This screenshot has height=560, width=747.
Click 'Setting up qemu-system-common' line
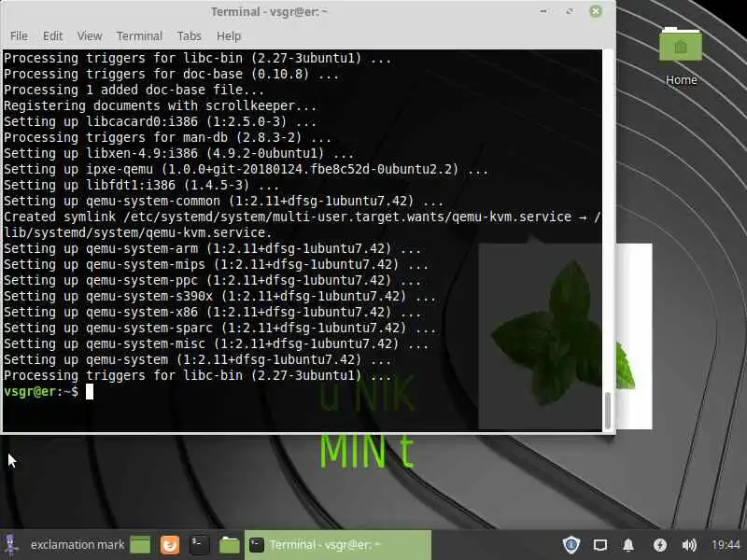click(x=223, y=201)
